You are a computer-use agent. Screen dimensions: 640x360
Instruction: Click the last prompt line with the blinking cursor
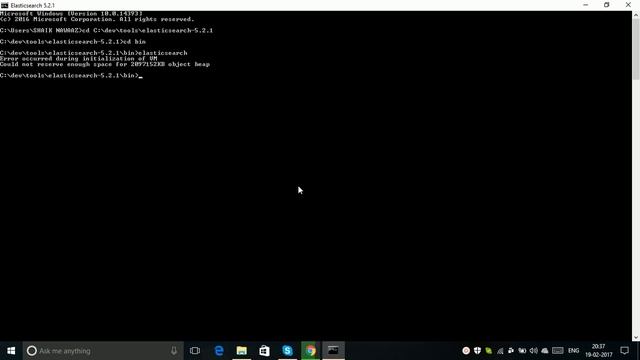point(71,76)
